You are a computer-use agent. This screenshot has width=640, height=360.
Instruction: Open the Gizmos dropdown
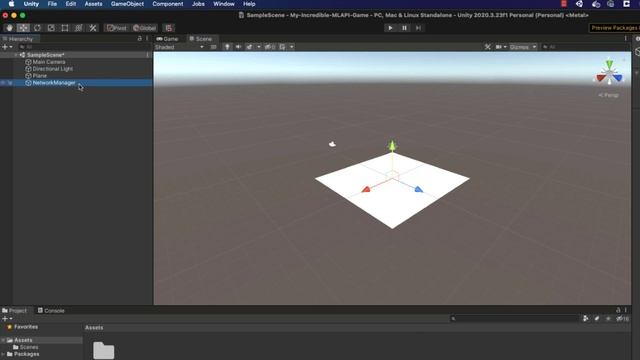(x=523, y=47)
